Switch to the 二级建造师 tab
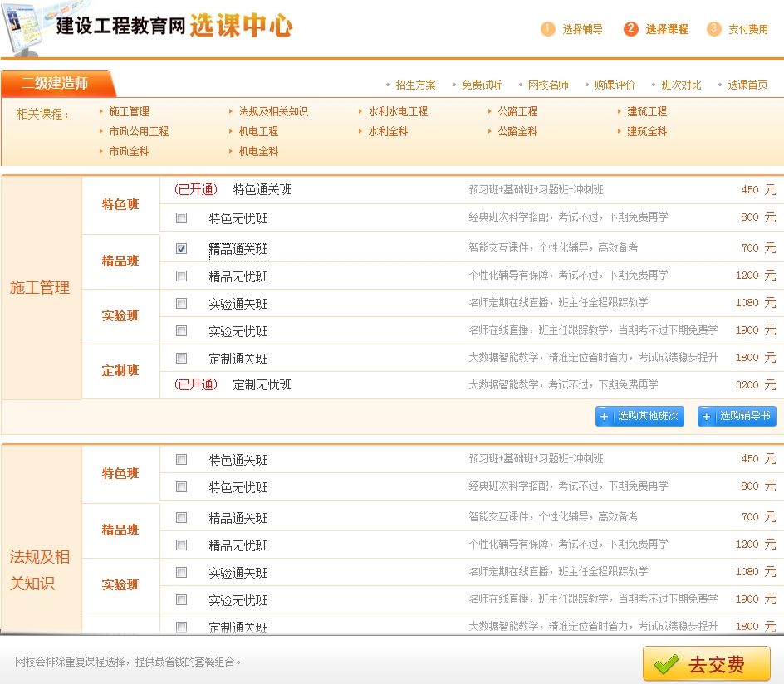 tap(53, 84)
